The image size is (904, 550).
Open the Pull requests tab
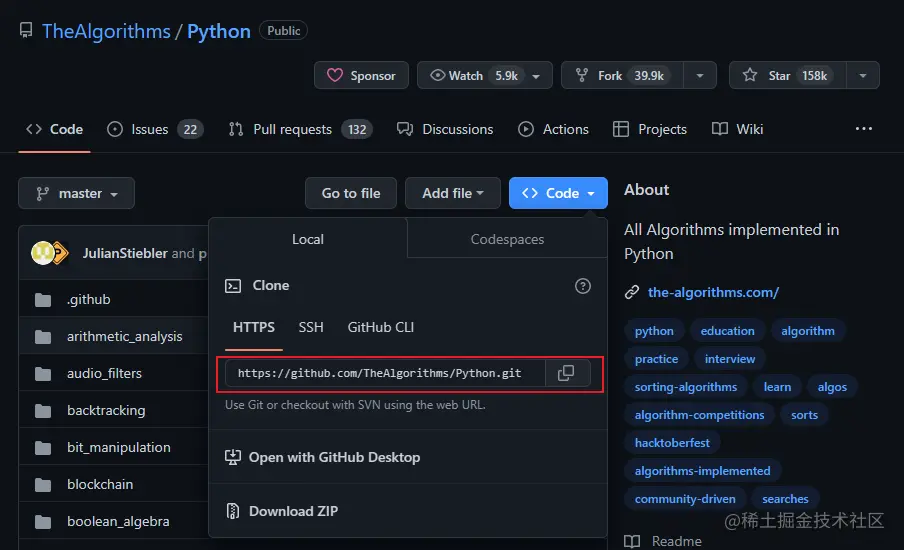(300, 129)
